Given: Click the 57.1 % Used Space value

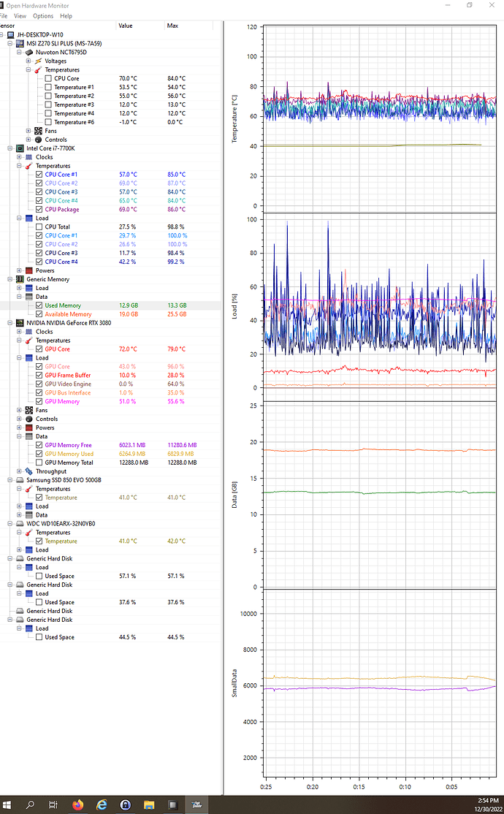Looking at the screenshot, I should pos(128,577).
